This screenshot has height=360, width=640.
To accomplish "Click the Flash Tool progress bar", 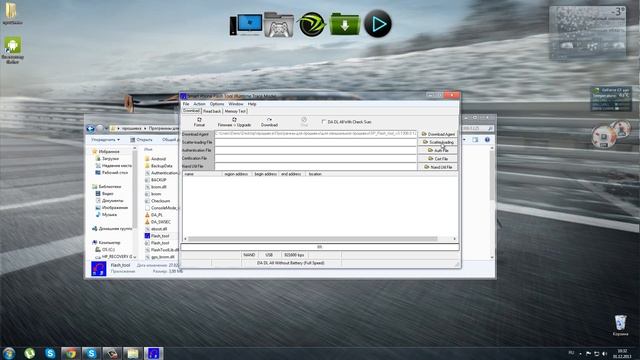I will pyautogui.click(x=320, y=247).
